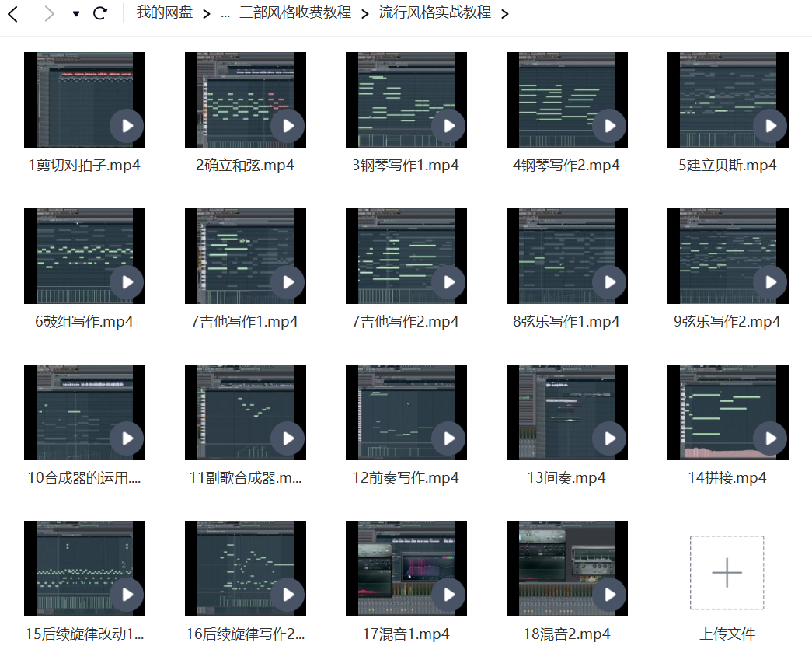The height and width of the screenshot is (653, 812).
Task: Play the 14拼接.mp4 video
Action: click(x=770, y=438)
